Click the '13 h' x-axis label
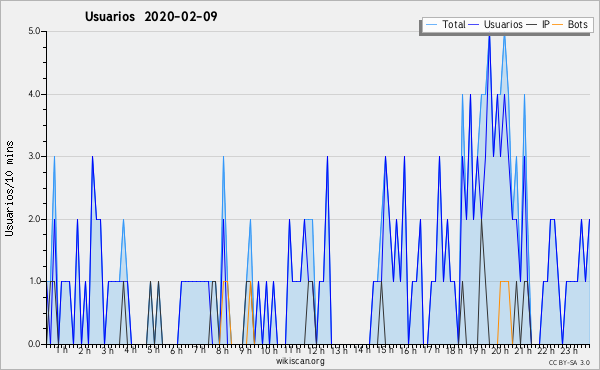Image resolution: width=600 pixels, height=370 pixels. 339,350
